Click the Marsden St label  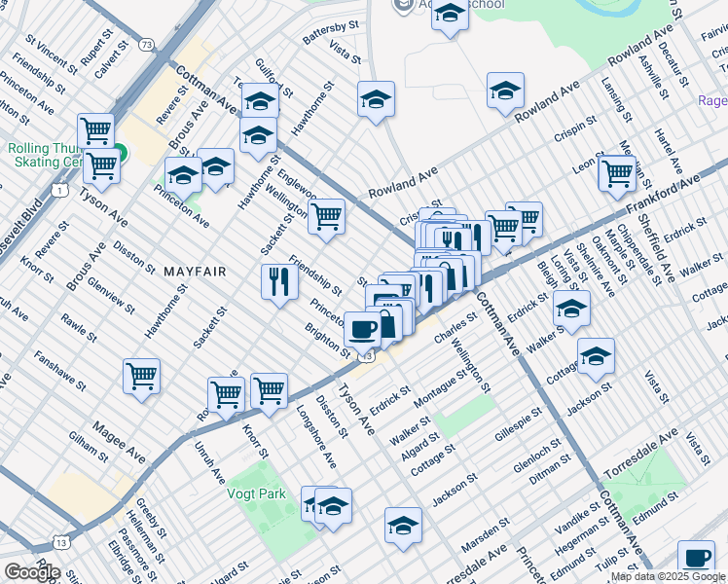pos(486,534)
